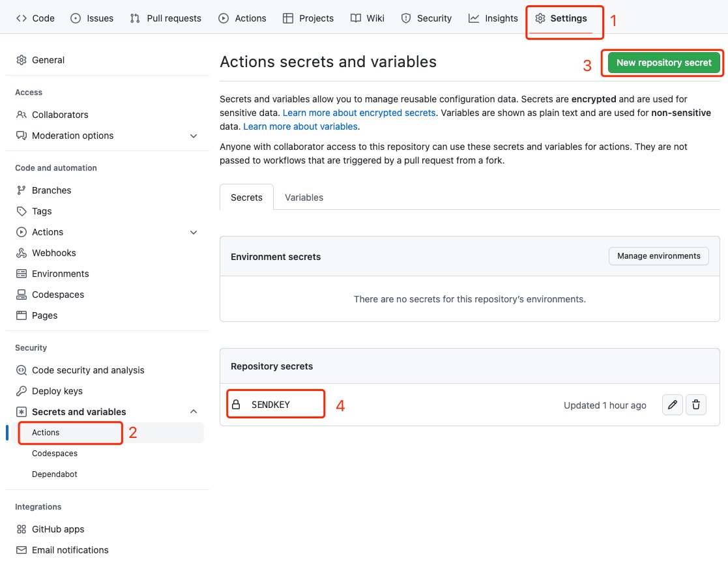Collapse the Secrets and variables section
This screenshot has width=728, height=565.
pos(194,412)
